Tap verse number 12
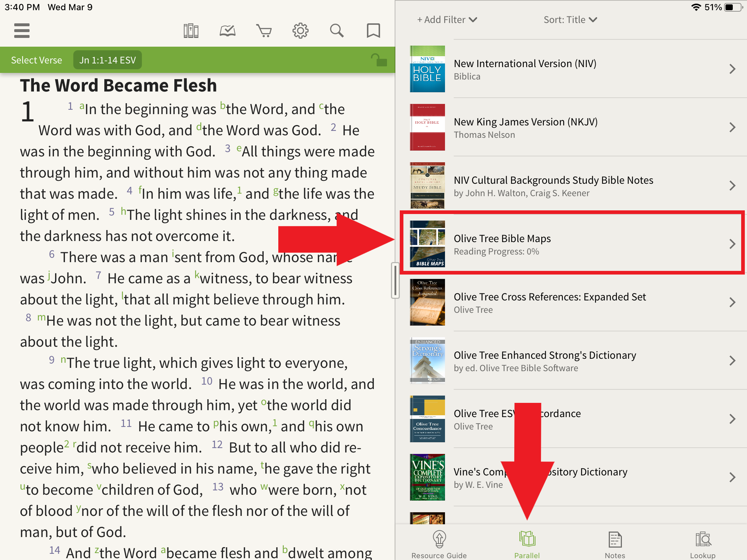The width and height of the screenshot is (747, 560). coord(217,445)
